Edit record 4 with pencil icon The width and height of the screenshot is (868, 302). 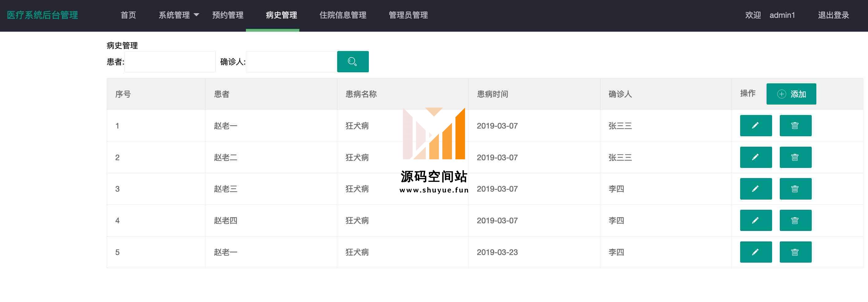tap(756, 221)
